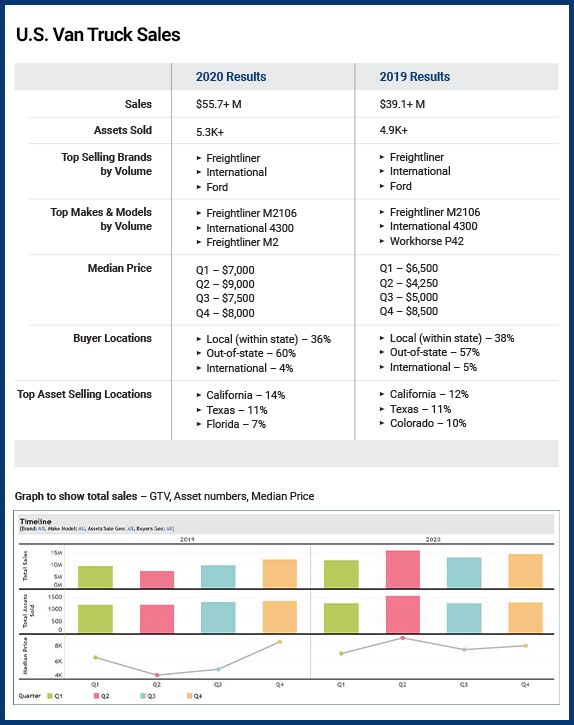574x725 pixels.
Task: Click the 2019 Q1 green Total Assets Sold bar
Action: (x=95, y=619)
